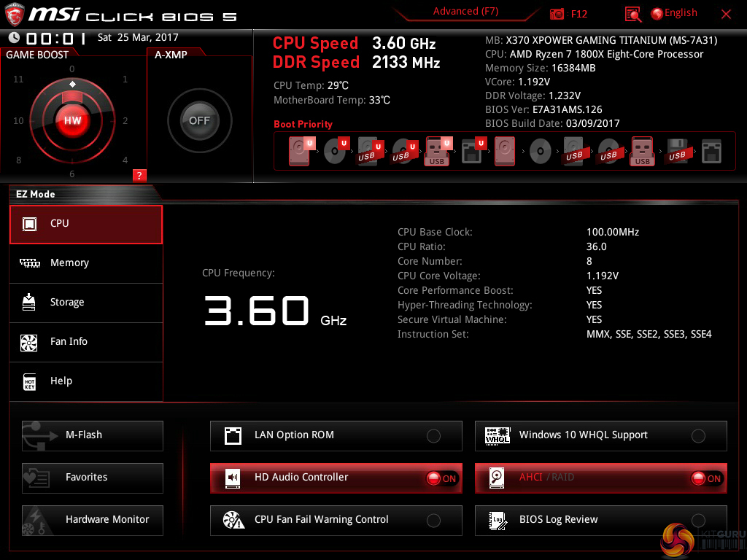Select the UEFI USB hard disk boot icon with U badge
This screenshot has width=747, height=560.
[370, 151]
